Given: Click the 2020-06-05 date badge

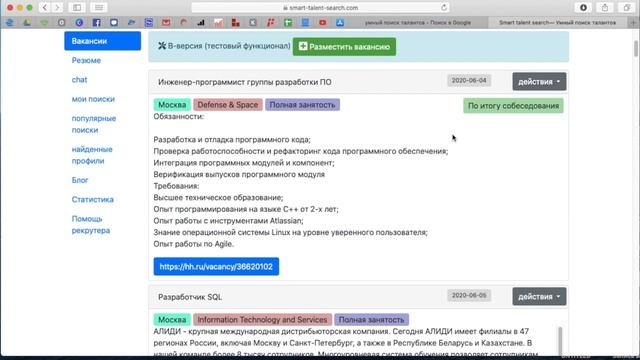Looking at the screenshot, I should click(x=469, y=295).
